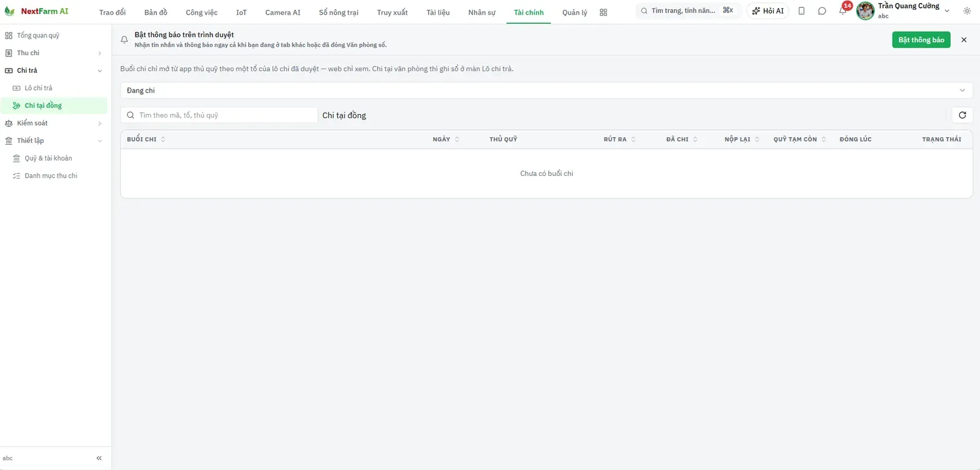Go to the Nhân sự tab

[x=482, y=12]
